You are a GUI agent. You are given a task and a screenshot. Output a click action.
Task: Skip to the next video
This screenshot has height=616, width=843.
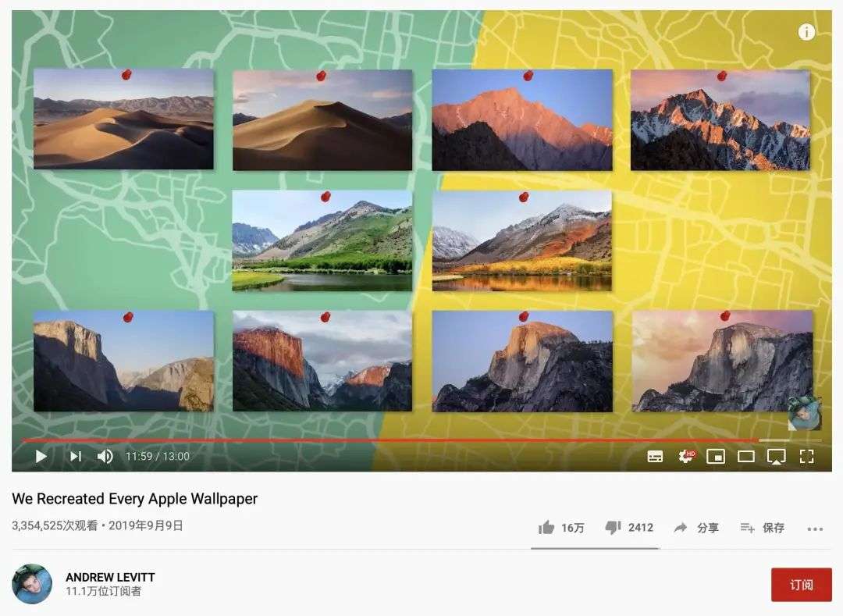point(76,457)
